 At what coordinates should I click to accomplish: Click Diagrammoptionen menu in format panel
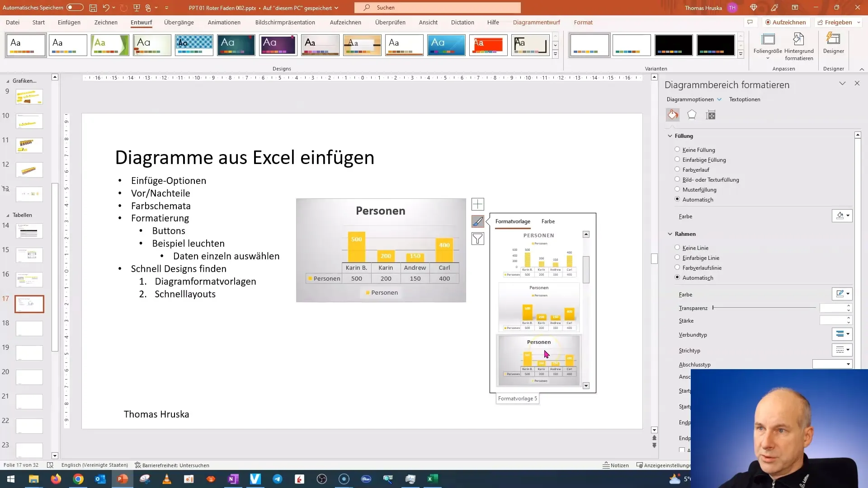693,99
